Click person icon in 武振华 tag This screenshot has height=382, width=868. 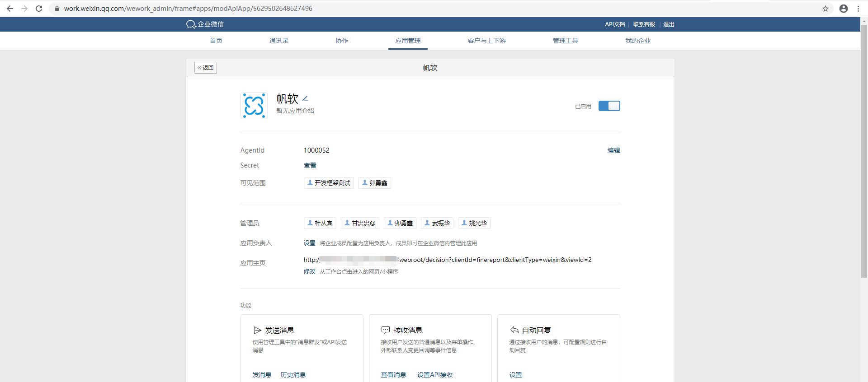point(427,223)
